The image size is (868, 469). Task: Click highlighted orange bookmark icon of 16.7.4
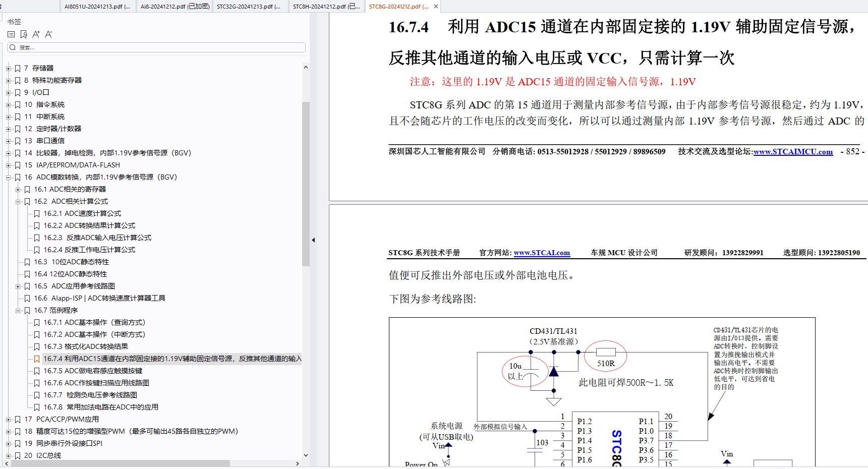point(37,359)
